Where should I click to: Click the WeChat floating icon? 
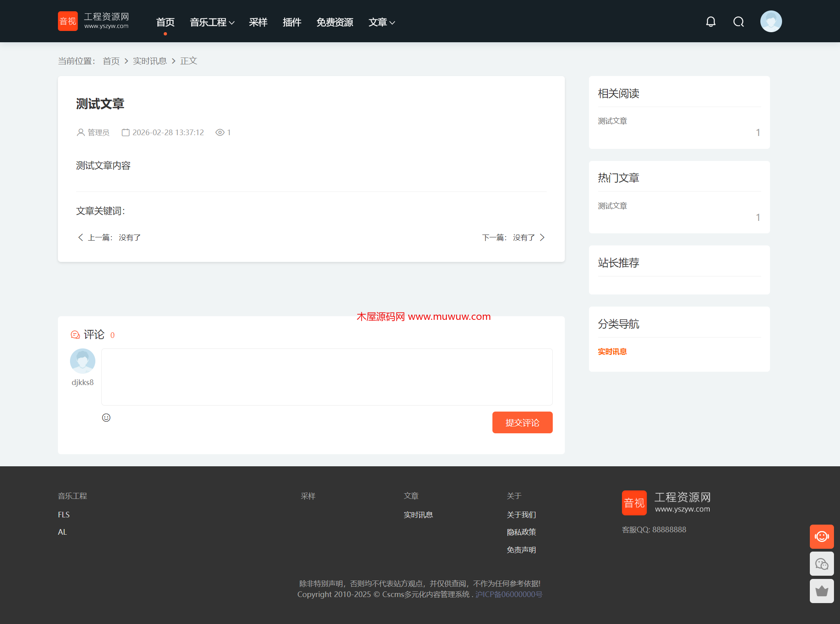(x=821, y=564)
